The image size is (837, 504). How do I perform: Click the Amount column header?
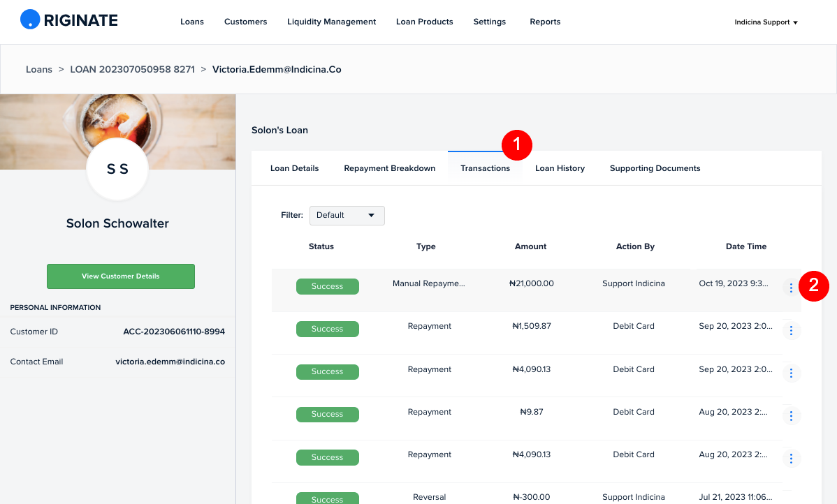(530, 246)
